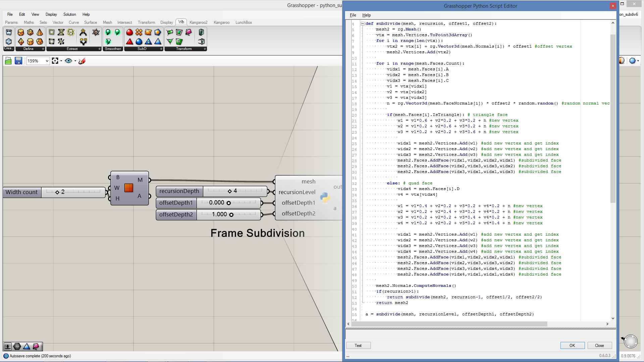The height and width of the screenshot is (362, 644).
Task: Expand the Define panel with its plus arrow
Action: click(x=43, y=49)
